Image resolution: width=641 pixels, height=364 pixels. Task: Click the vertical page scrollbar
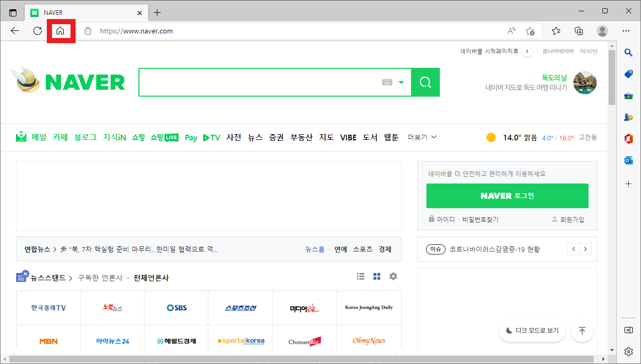click(x=612, y=77)
